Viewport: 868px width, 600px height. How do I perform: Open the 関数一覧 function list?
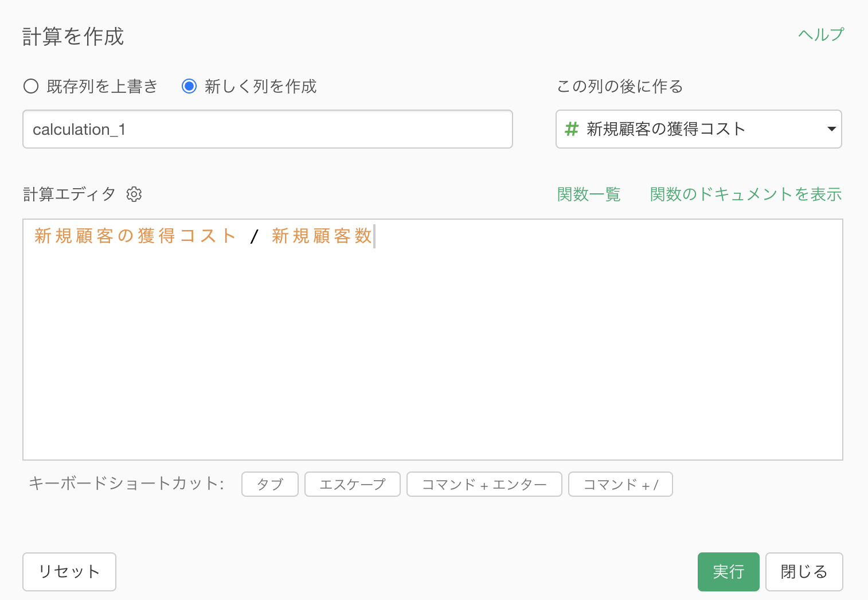(589, 194)
